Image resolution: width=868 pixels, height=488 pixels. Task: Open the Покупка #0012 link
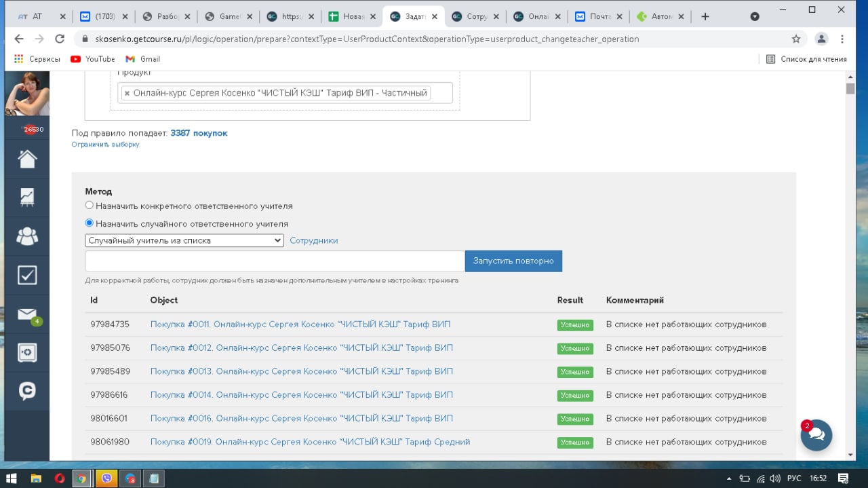302,348
